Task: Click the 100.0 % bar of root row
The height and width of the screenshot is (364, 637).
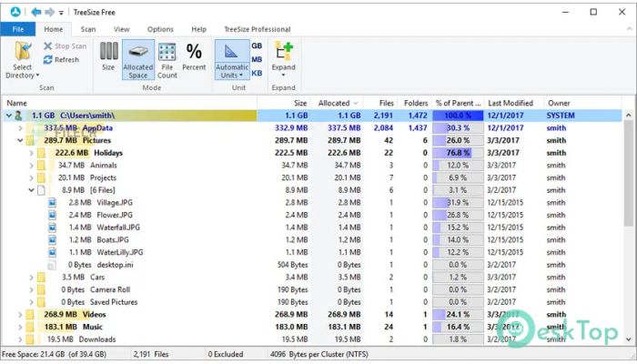Action: tap(459, 116)
